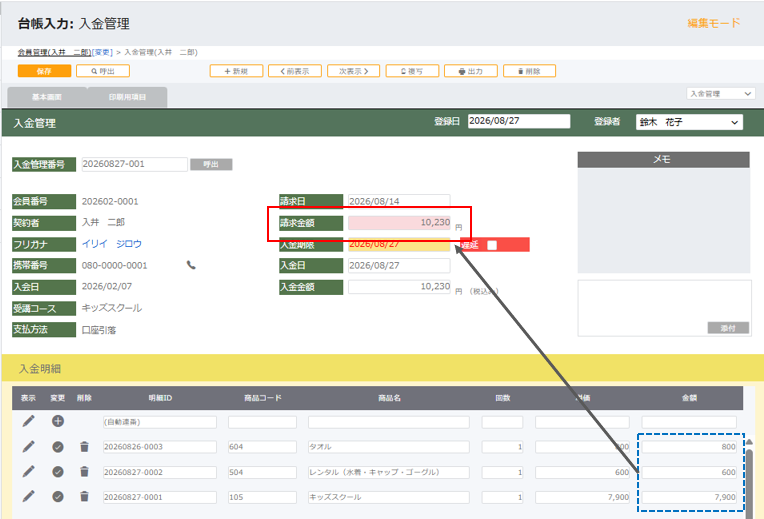The height and width of the screenshot is (519, 764).
Task: Click the 商品コード cell 504
Action: tap(262, 472)
